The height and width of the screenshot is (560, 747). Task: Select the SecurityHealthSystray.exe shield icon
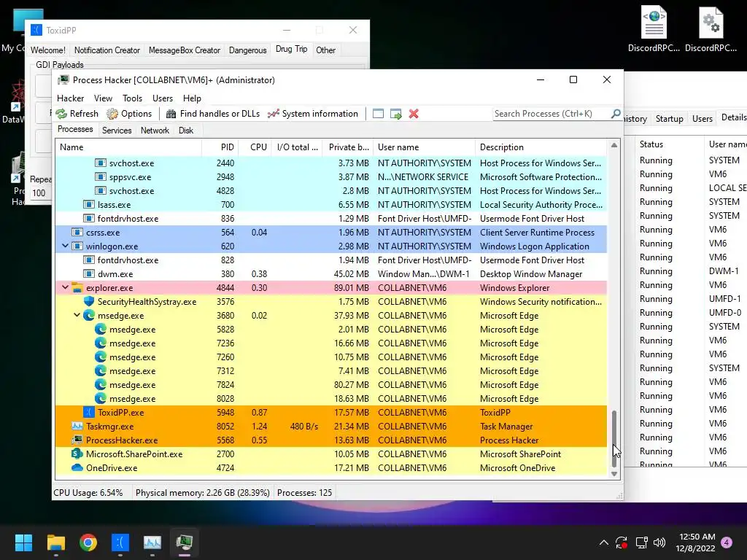88,301
